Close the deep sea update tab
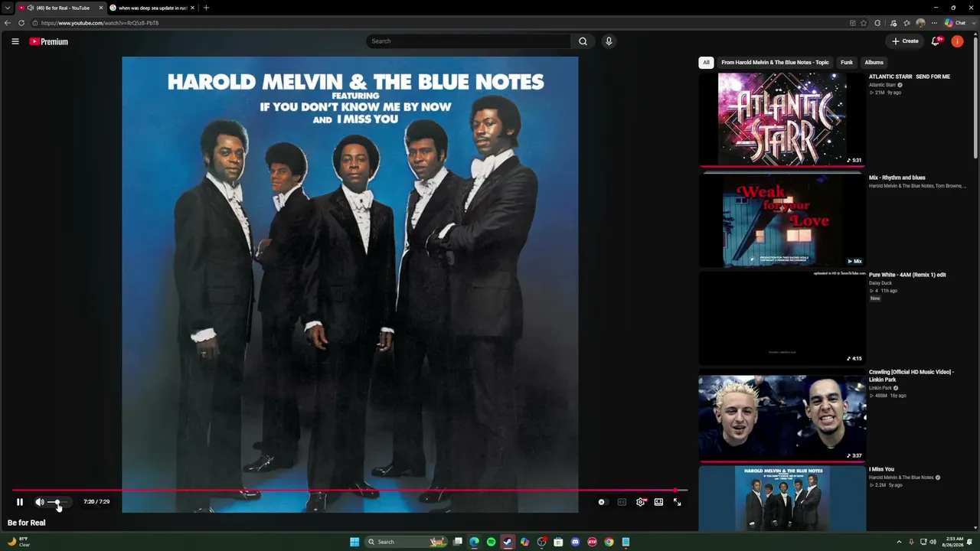The height and width of the screenshot is (551, 980). [x=192, y=8]
